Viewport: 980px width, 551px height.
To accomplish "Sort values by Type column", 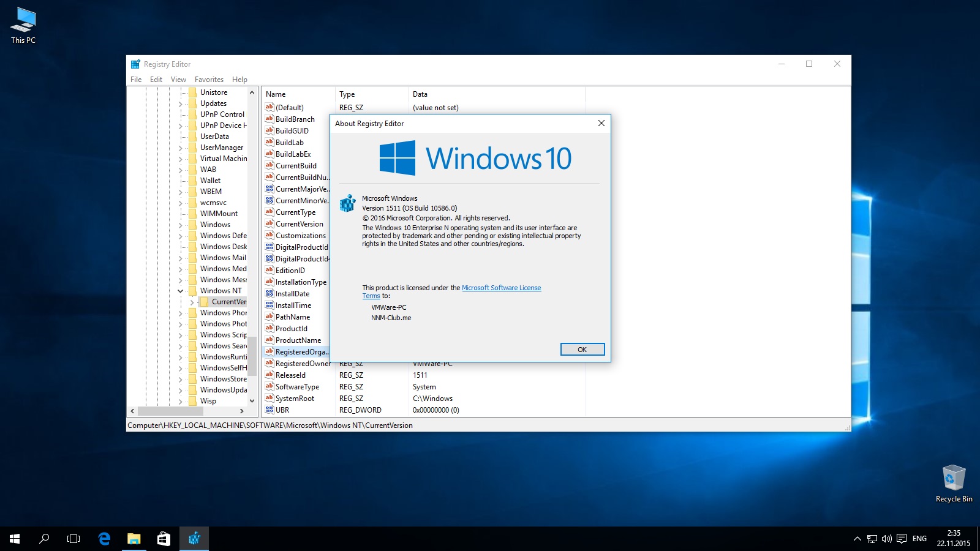I will point(372,94).
